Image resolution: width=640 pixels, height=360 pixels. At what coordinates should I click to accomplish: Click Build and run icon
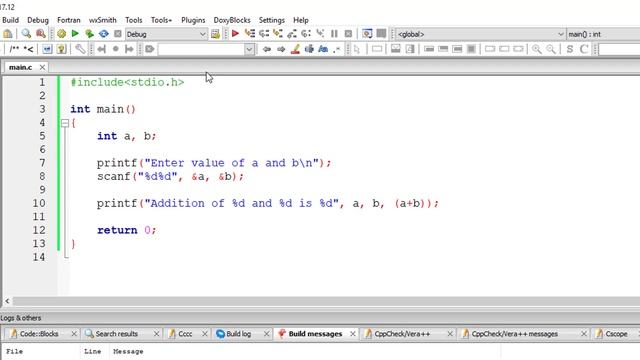click(89, 34)
